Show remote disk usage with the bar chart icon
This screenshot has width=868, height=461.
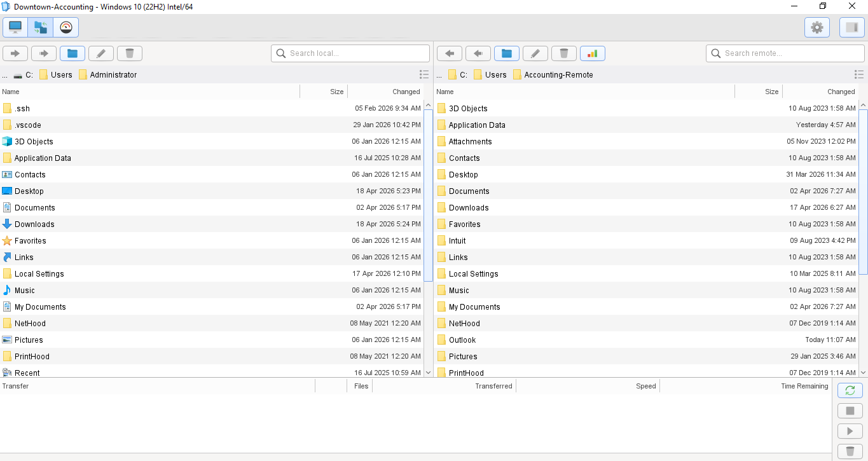click(x=593, y=53)
